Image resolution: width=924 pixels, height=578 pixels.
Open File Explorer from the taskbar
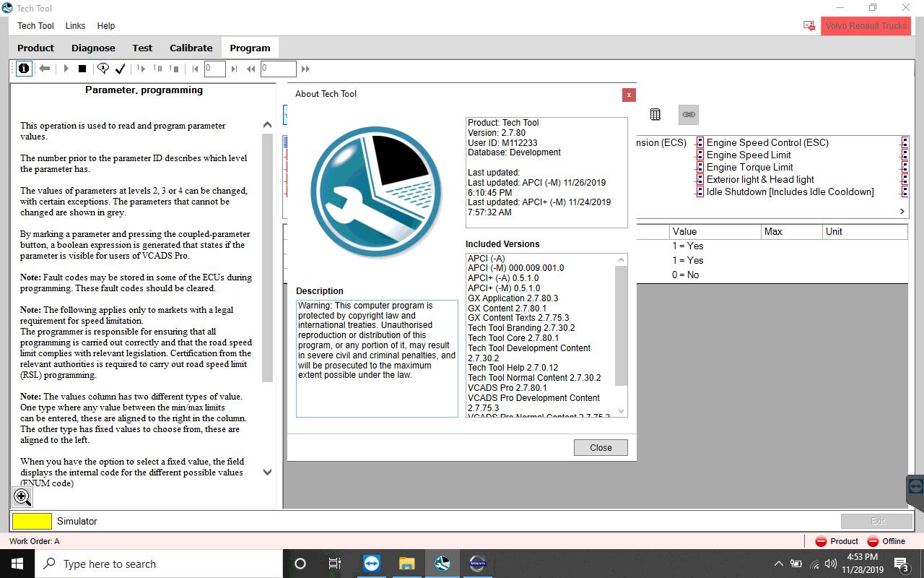pyautogui.click(x=406, y=564)
